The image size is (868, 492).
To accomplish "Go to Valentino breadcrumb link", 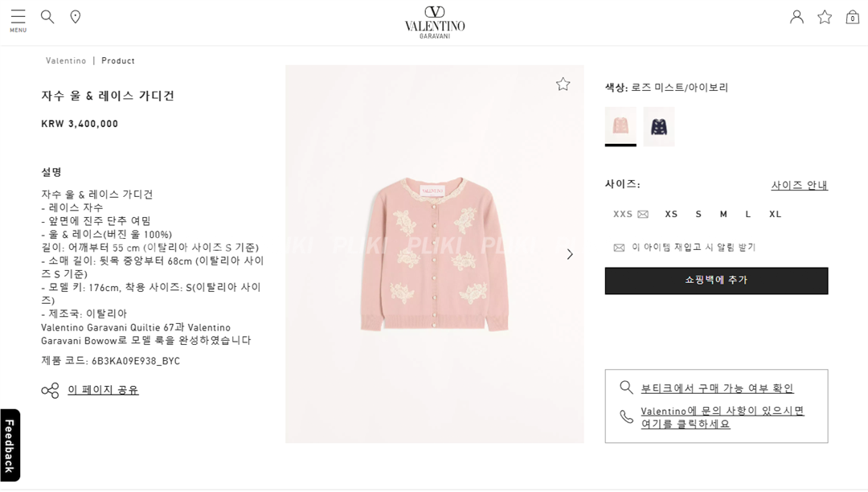I will [66, 61].
